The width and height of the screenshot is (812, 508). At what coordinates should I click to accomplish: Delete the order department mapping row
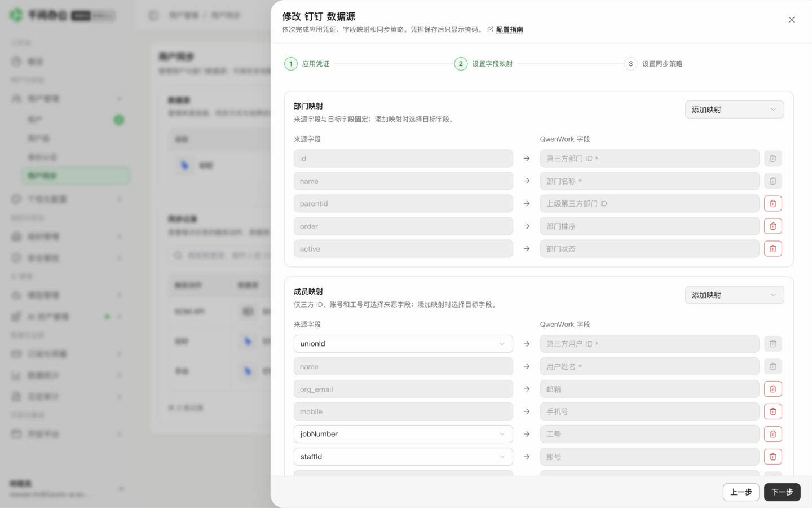click(773, 226)
